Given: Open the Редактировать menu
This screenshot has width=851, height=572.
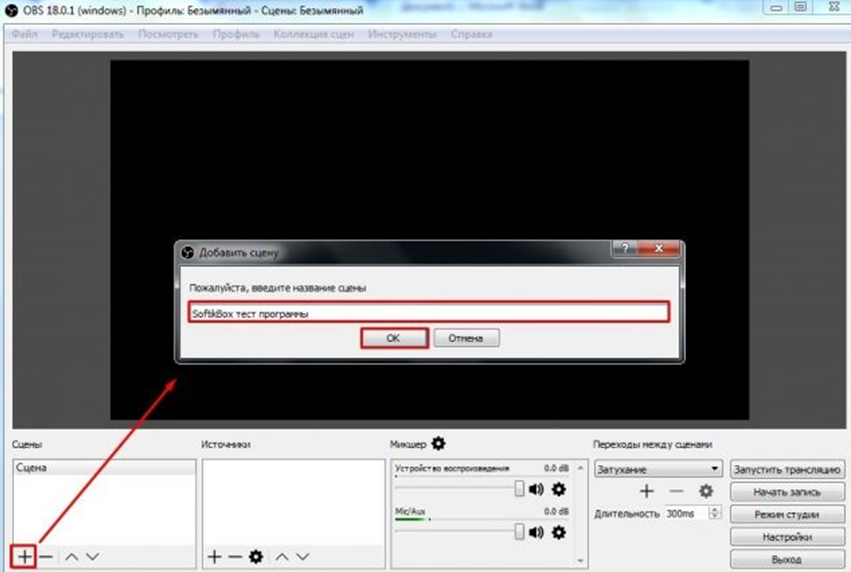Looking at the screenshot, I should [87, 34].
